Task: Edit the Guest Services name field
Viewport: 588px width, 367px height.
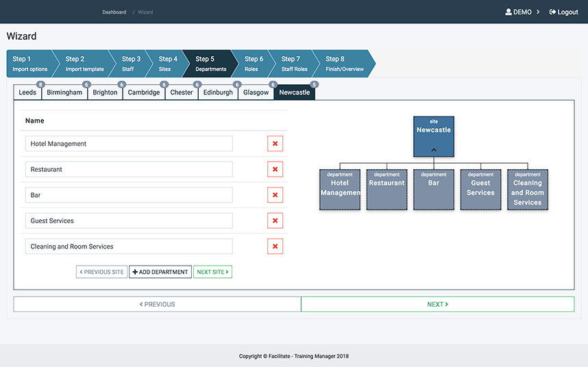Action: [129, 221]
